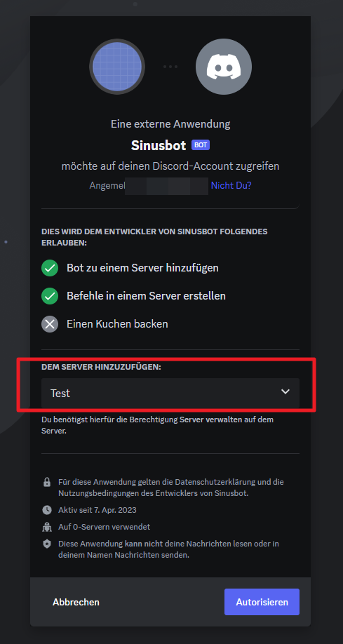Click the clock icon by Aktiv seit
The height and width of the screenshot is (644, 343).
[47, 510]
